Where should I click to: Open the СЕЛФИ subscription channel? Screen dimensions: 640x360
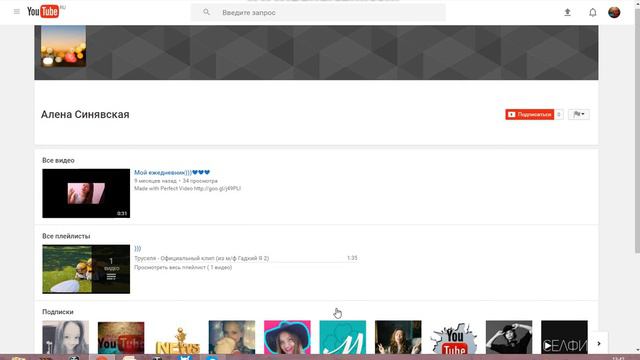coord(564,337)
